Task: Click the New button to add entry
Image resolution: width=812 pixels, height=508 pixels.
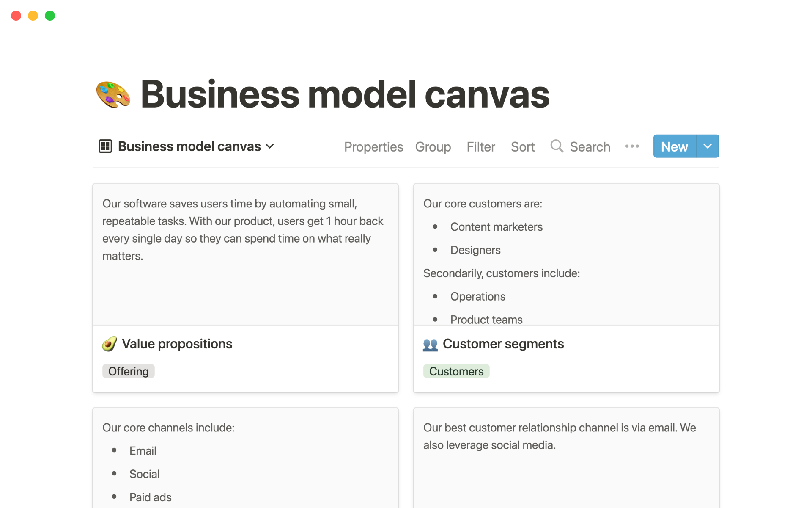Action: (x=674, y=146)
